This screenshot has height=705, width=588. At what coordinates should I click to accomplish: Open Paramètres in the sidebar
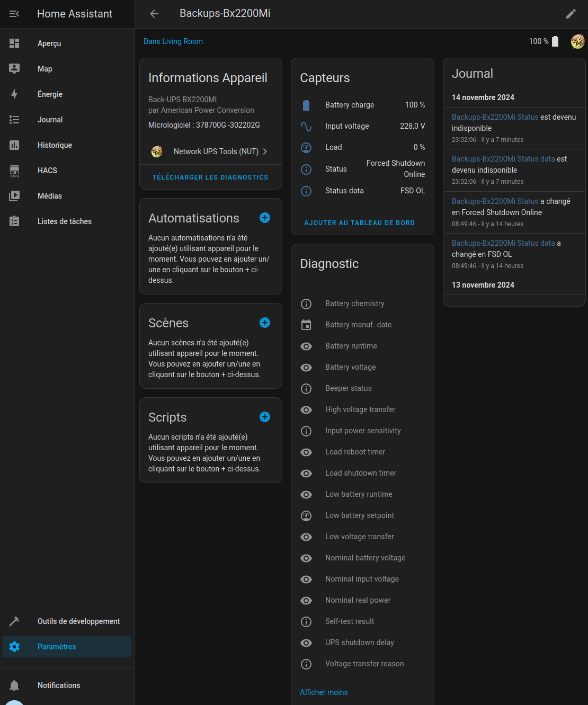(57, 646)
